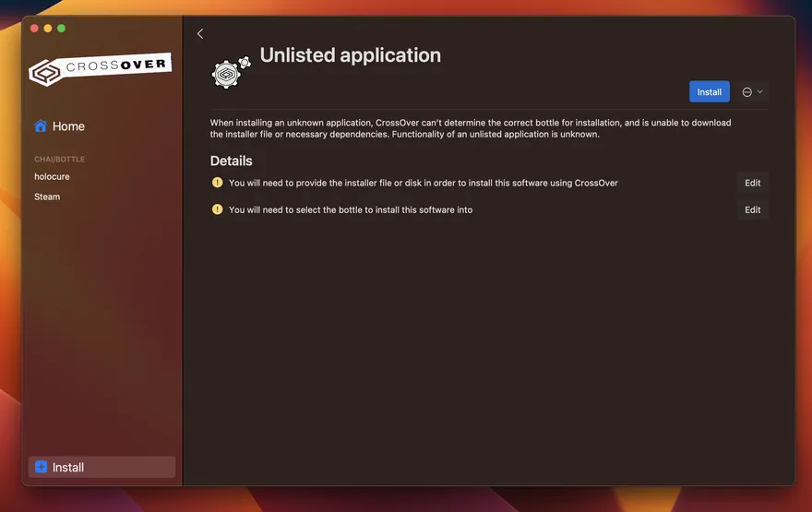The height and width of the screenshot is (512, 812).
Task: Edit the installer file or disk setting
Action: pos(752,183)
